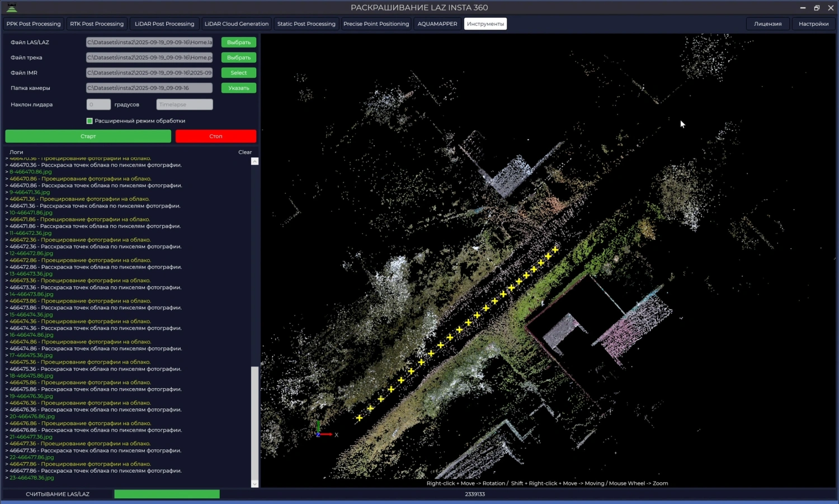
Task: Click Select button for Файл IMR
Action: pos(239,73)
